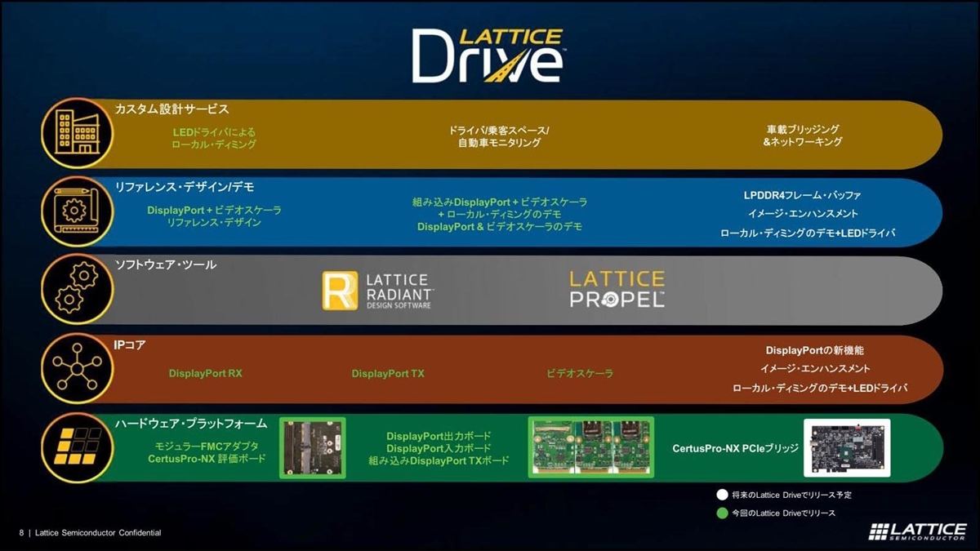The width and height of the screenshot is (980, 551).
Task: Click the ソフトウェア・ツール heading
Action: point(165,265)
